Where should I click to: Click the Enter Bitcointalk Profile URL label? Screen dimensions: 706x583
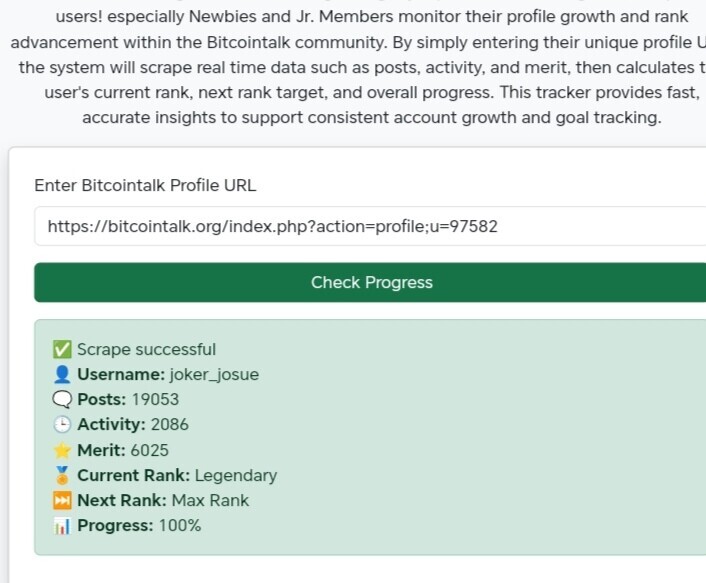click(x=145, y=185)
